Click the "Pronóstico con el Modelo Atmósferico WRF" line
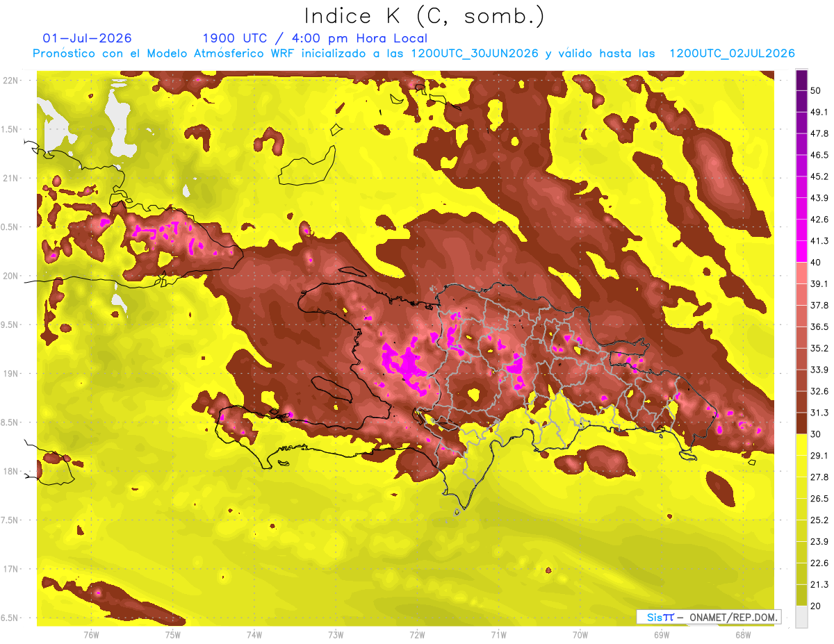834x644 pixels. (414, 53)
